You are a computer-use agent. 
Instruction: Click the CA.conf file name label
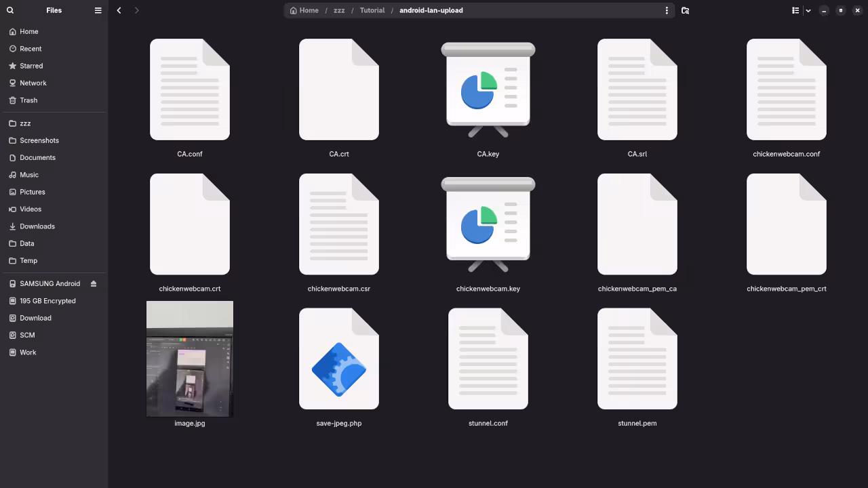(x=190, y=154)
